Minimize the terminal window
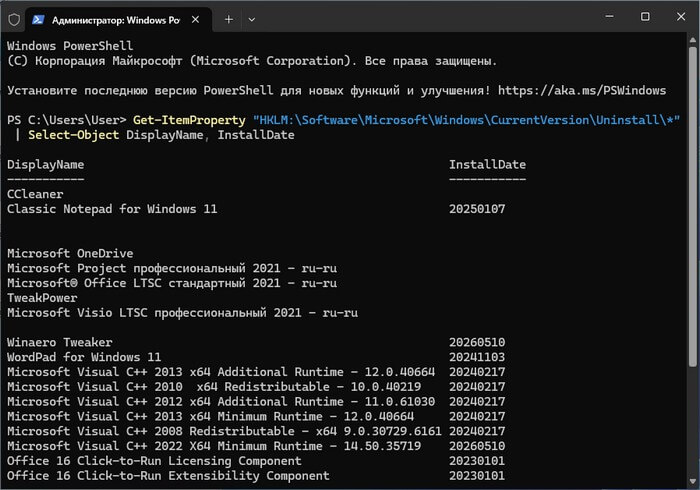The height and width of the screenshot is (490, 700). (609, 17)
